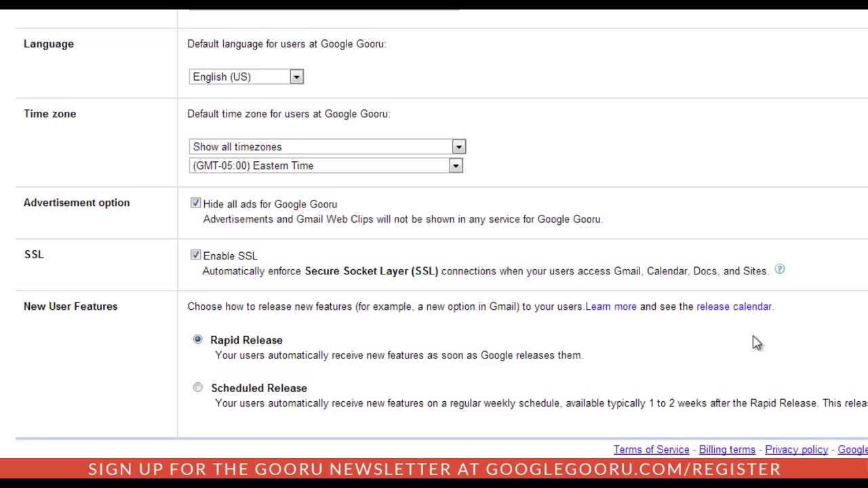
Task: Open the English (US) language dropdown
Action: pyautogui.click(x=246, y=77)
